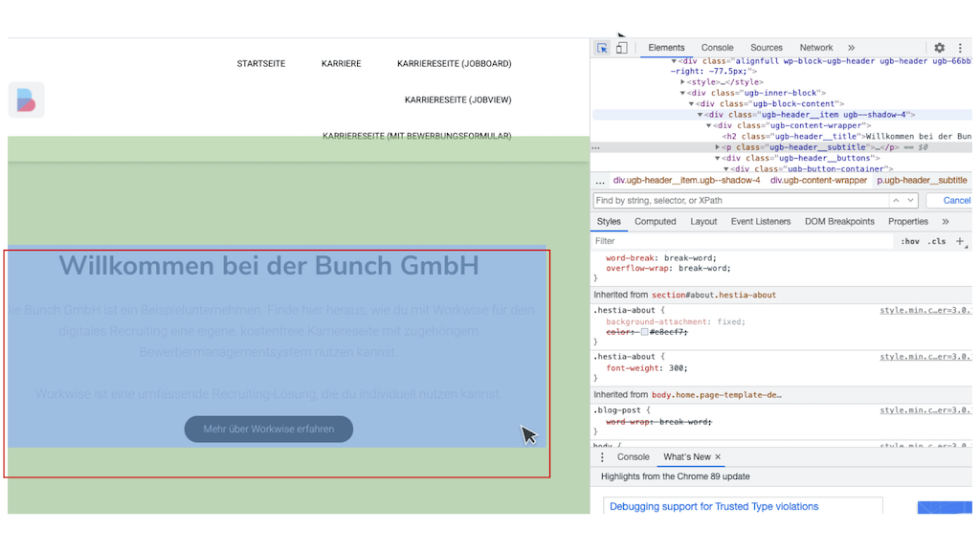Open style.min.css link for .blog-post rule
980x551 pixels.
click(x=925, y=410)
